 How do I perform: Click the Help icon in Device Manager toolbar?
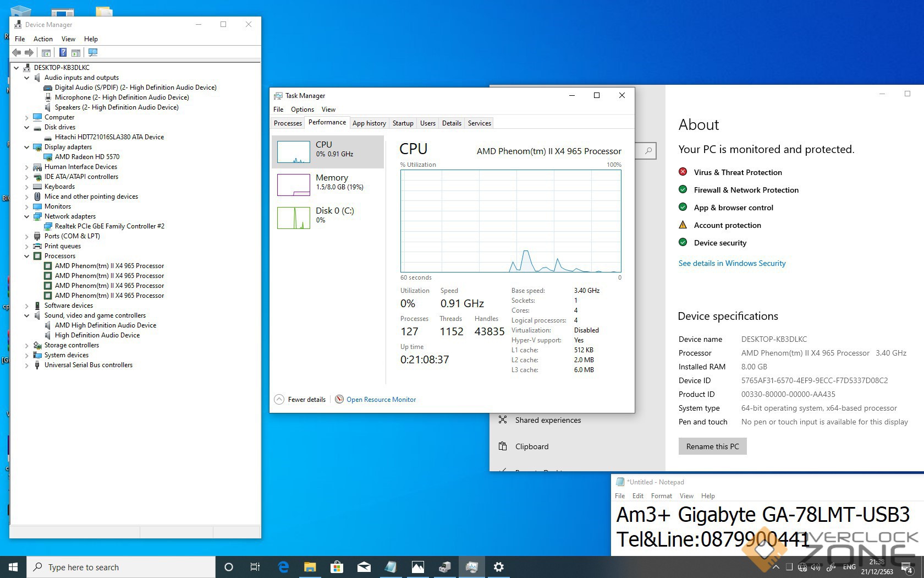tap(63, 52)
